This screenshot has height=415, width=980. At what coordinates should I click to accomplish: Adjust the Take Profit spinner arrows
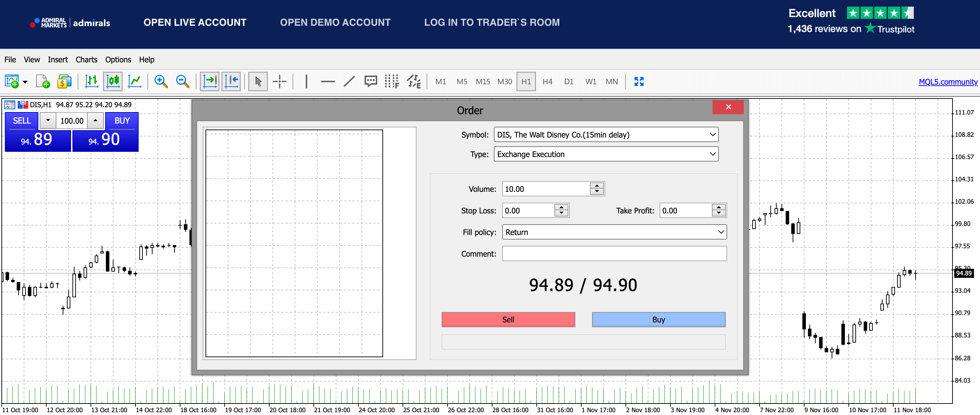pyautogui.click(x=719, y=210)
